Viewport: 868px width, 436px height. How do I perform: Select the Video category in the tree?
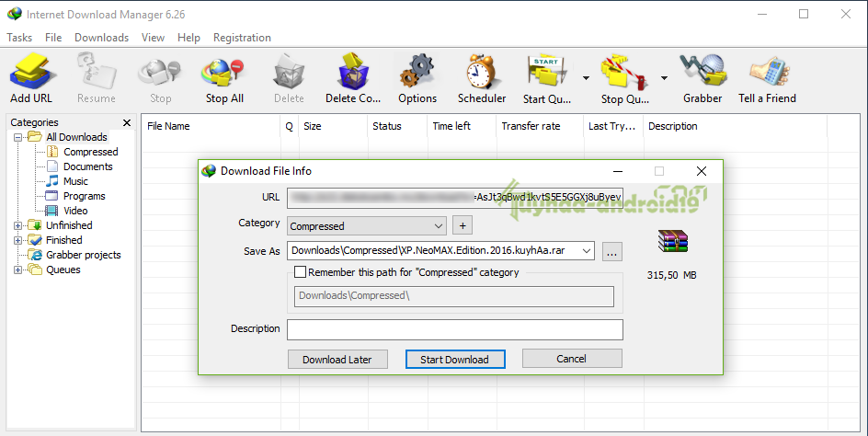point(75,211)
